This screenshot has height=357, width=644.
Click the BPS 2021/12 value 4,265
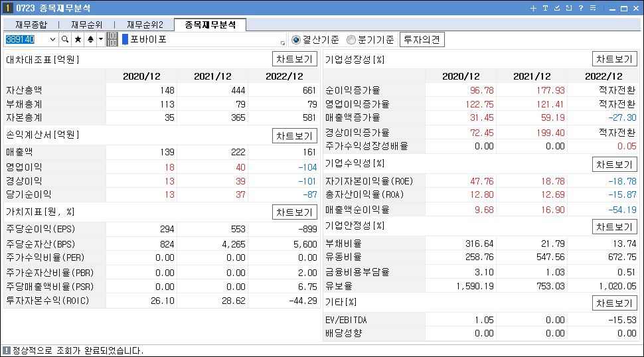[234, 245]
